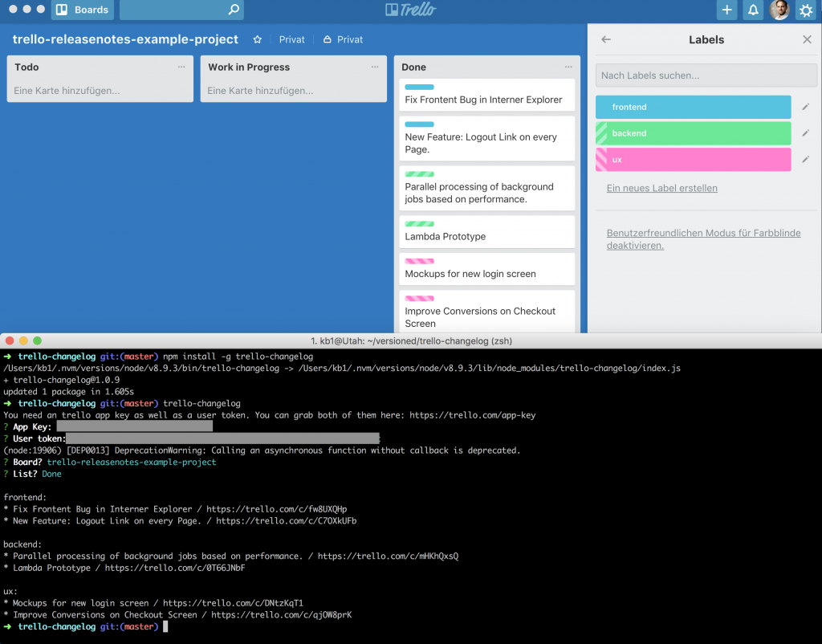Click Ein neues Label erstellen link
The image size is (822, 644).
[x=661, y=188]
